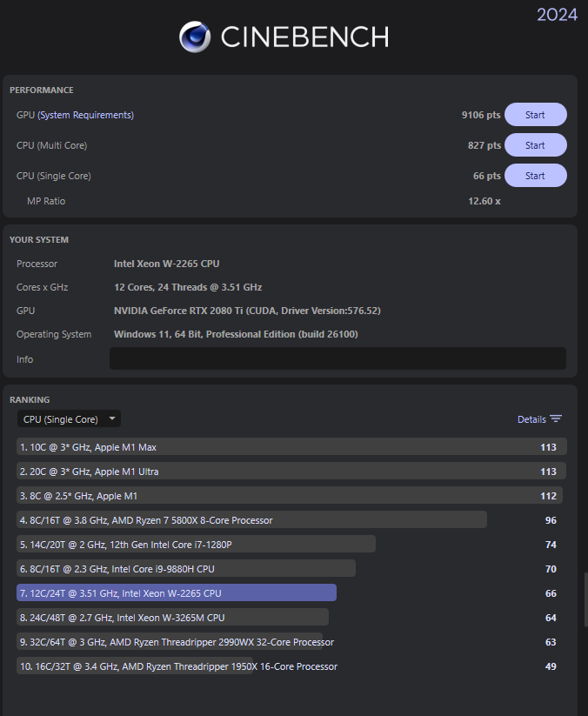The height and width of the screenshot is (716, 588).
Task: Select the Apple M1 Max ranking row
Action: (291, 447)
